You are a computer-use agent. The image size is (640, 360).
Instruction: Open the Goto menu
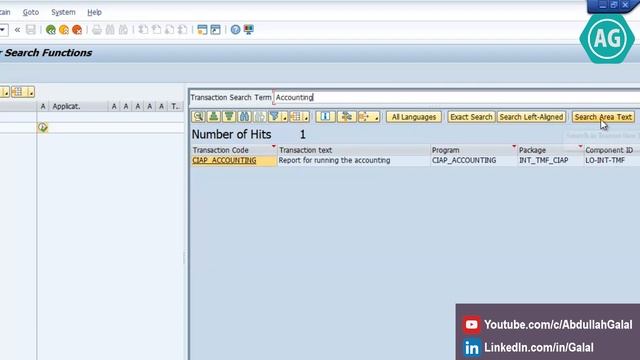click(31, 12)
